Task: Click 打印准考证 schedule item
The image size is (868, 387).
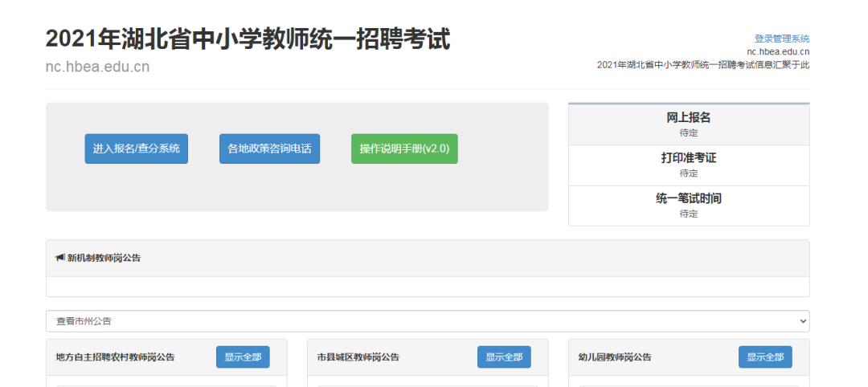Action: pos(689,165)
